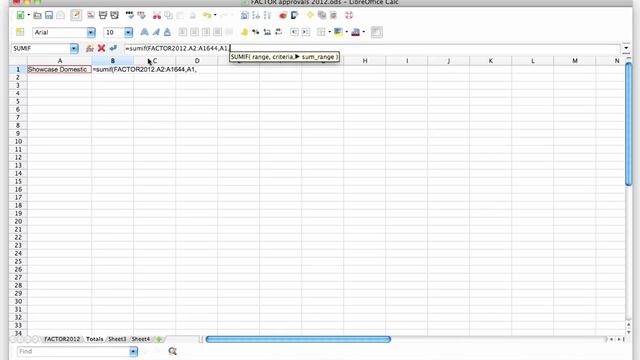Click the Sort Ascending icon
Viewport: 640px width, 360px height.
coord(256,16)
